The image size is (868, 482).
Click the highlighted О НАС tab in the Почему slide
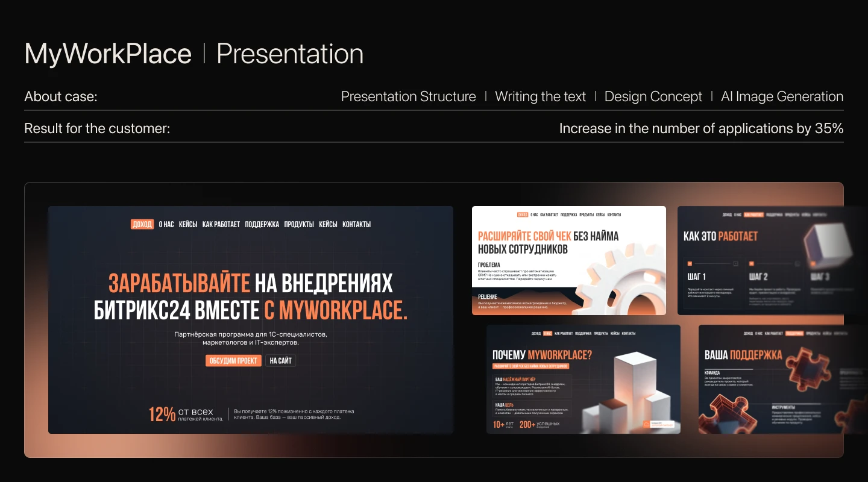[547, 333]
